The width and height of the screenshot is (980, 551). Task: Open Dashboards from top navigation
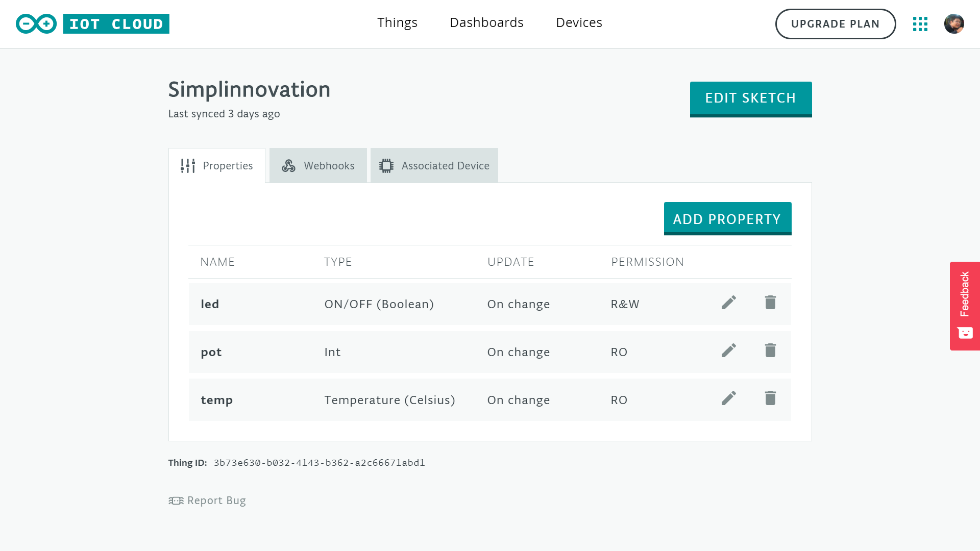486,23
